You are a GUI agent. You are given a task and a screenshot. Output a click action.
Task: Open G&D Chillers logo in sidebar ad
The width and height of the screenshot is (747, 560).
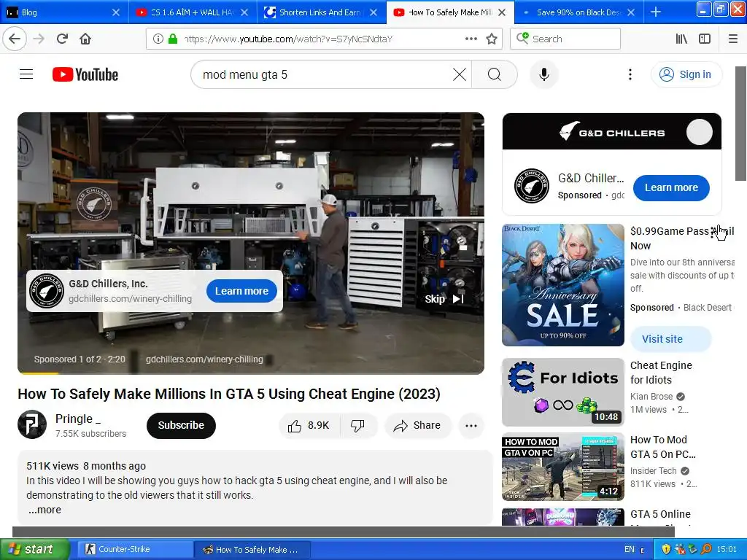click(x=532, y=186)
